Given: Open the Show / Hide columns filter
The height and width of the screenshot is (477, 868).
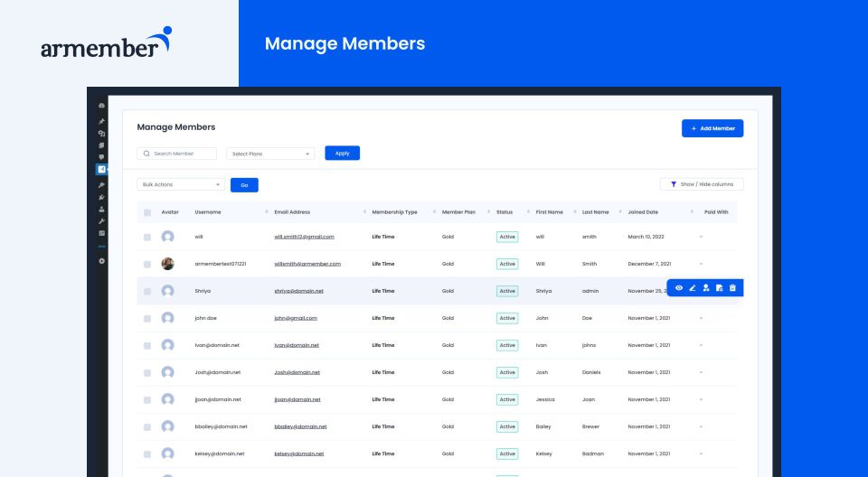Looking at the screenshot, I should point(702,184).
